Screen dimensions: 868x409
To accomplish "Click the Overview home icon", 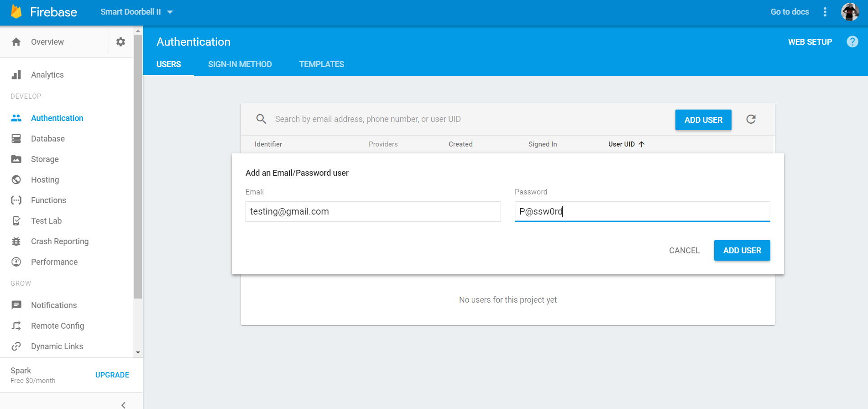I will pos(16,42).
